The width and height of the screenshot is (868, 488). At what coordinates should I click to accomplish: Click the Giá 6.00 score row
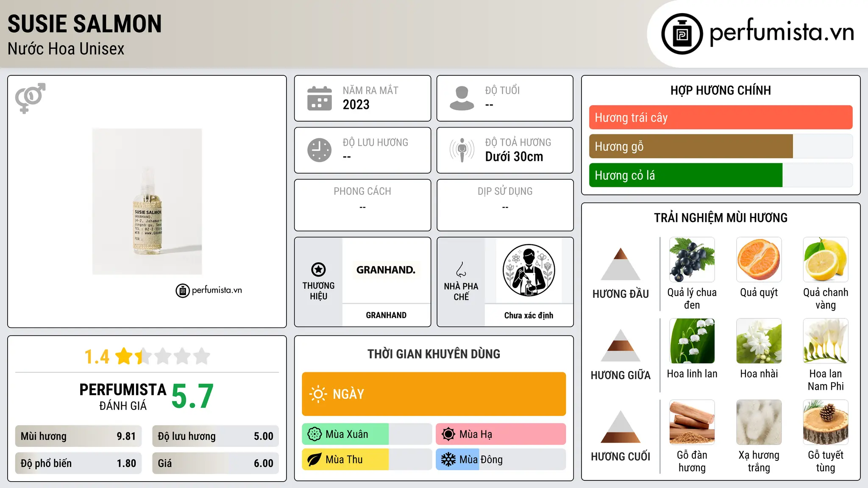(x=215, y=463)
